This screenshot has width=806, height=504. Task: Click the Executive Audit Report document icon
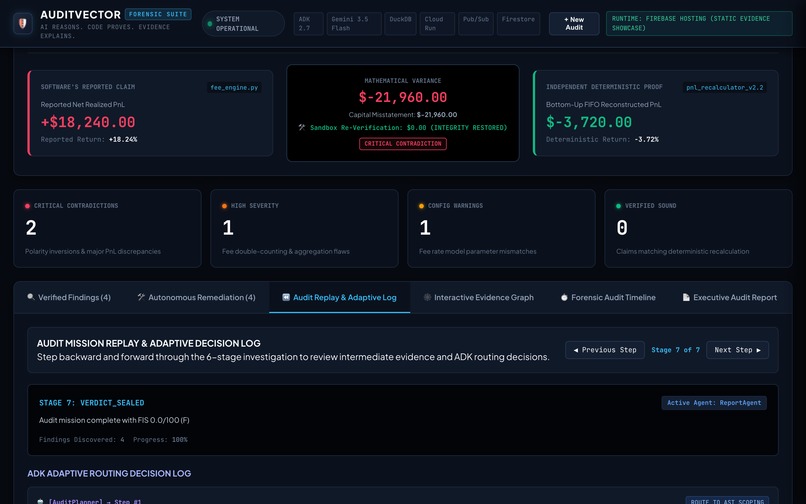686,297
